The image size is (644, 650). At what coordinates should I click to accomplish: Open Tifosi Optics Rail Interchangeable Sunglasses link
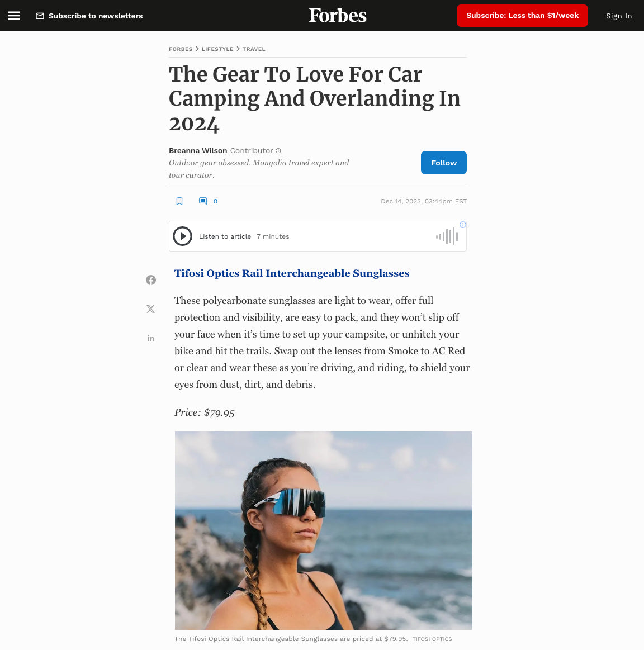tap(292, 273)
